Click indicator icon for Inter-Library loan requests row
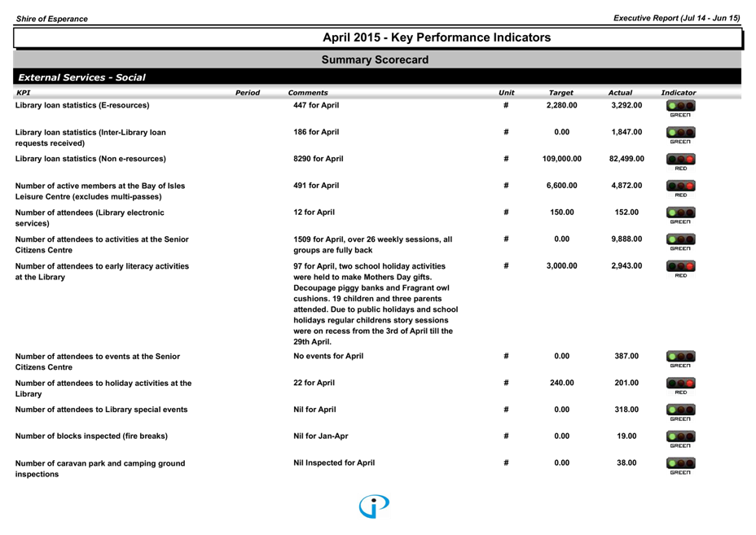This screenshot has width=756, height=535. pos(680,132)
